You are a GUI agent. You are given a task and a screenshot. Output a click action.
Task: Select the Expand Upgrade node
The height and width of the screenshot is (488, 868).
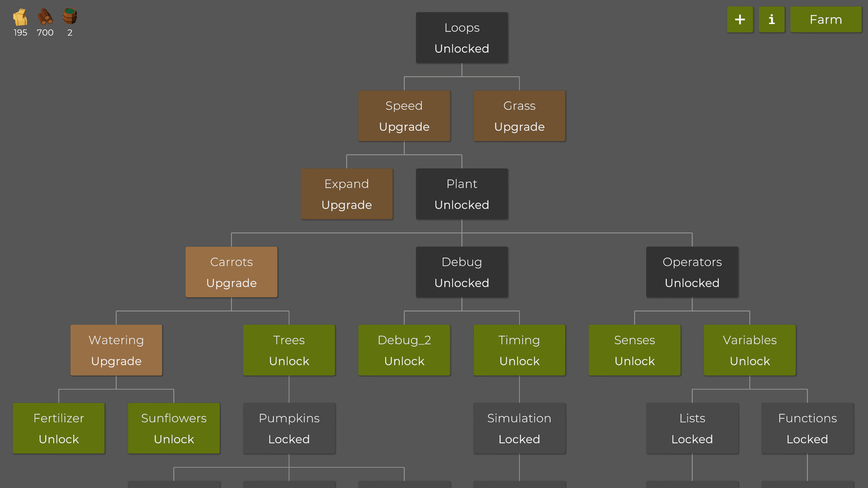tap(347, 194)
